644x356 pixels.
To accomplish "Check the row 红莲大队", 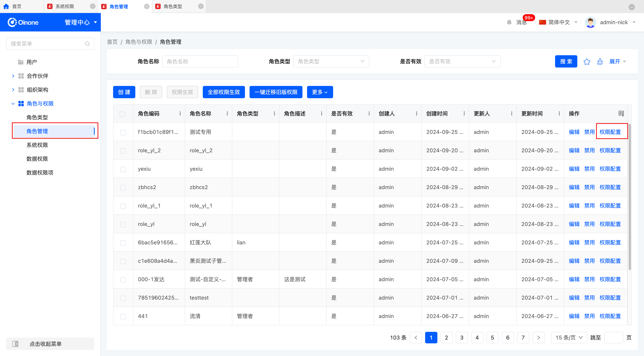I will click(x=123, y=243).
